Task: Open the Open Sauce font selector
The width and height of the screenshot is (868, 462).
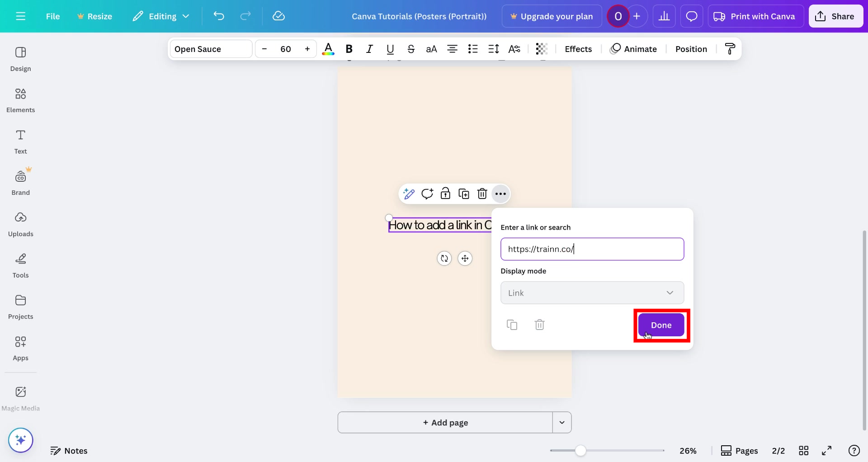Action: 210,49
